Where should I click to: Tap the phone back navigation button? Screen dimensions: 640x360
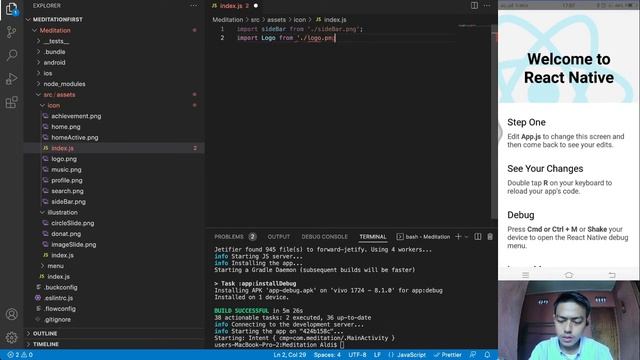tap(611, 275)
